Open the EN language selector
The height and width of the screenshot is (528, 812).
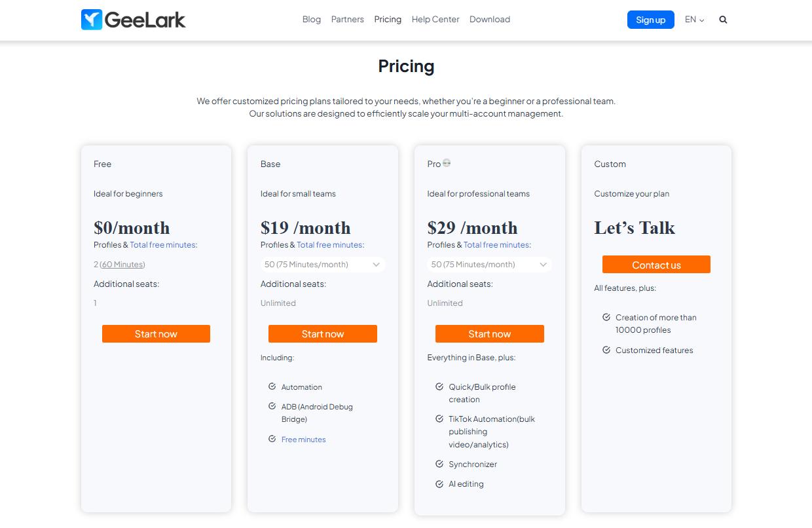(x=694, y=20)
